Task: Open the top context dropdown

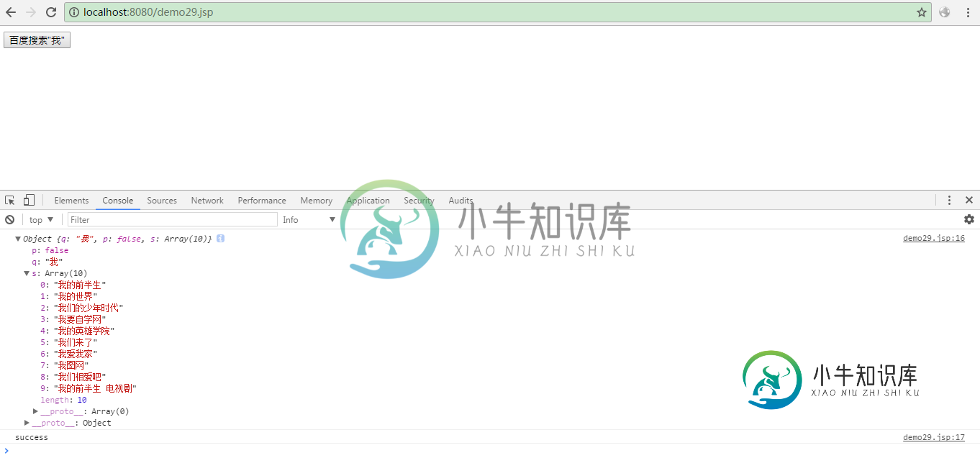Action: click(41, 220)
